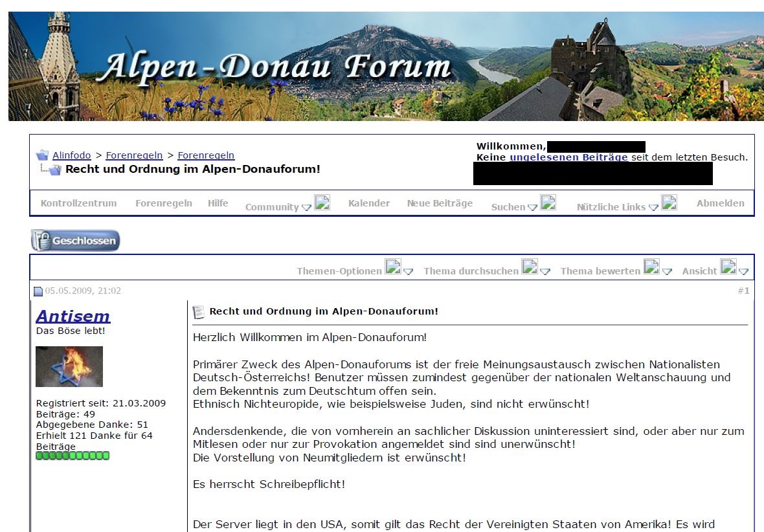Click the broken image icon after Thema durchsuchen
Viewport: 764px width, 532px height.
point(530,267)
